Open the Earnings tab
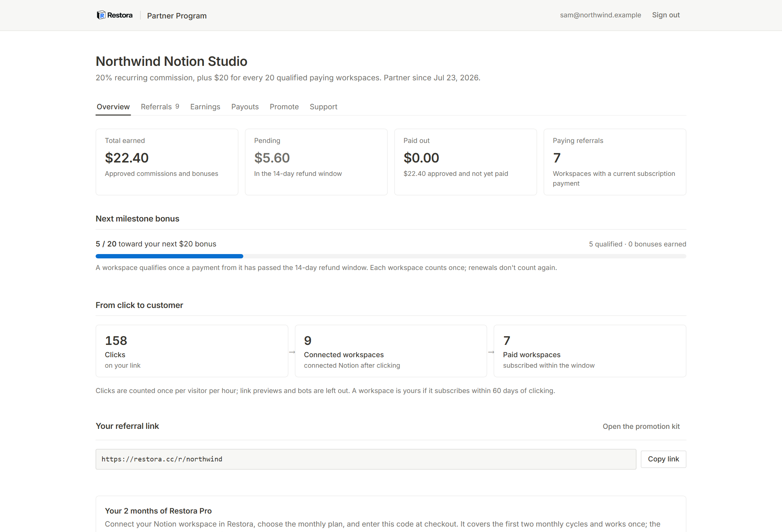 (205, 107)
